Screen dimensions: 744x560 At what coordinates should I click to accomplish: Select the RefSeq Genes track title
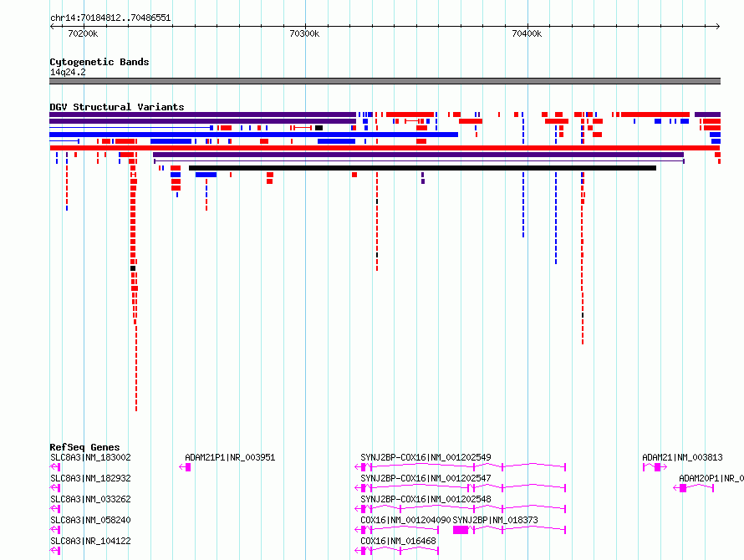coord(84,447)
